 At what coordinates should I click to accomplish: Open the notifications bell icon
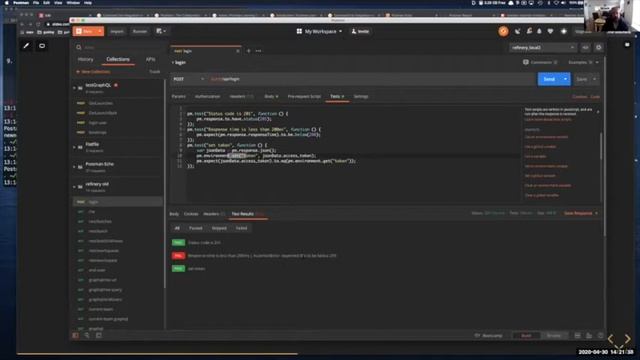coord(539,31)
